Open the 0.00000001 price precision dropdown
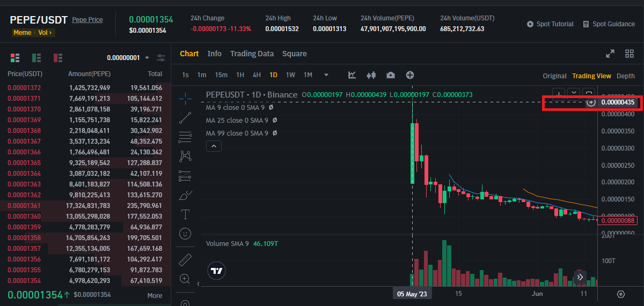 (x=128, y=57)
